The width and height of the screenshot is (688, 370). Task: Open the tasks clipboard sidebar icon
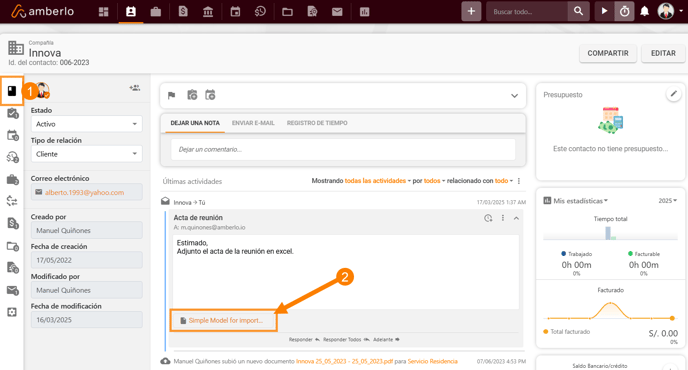(12, 113)
